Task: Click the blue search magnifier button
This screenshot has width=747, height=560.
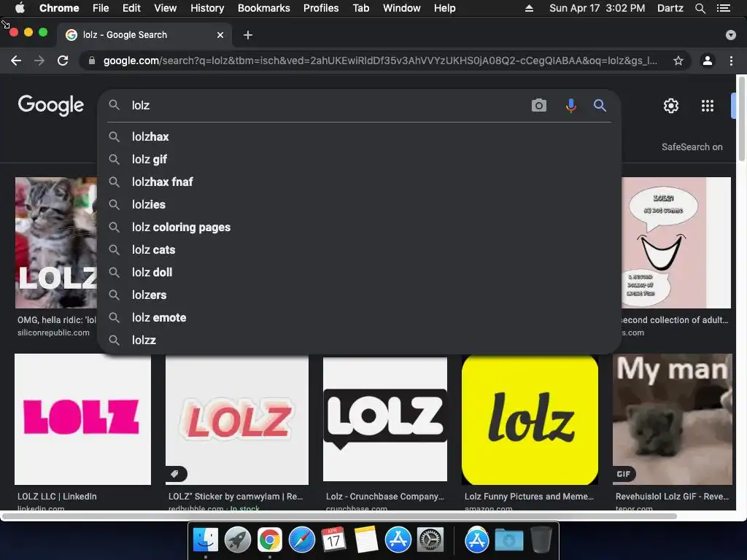Action: point(600,105)
